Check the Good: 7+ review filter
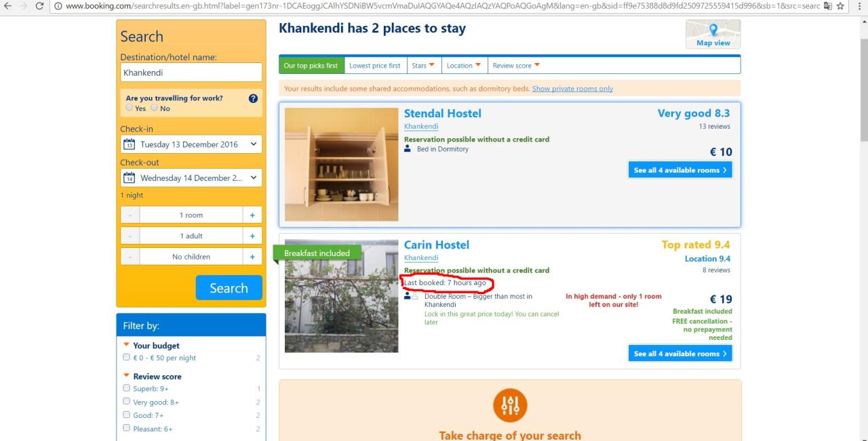This screenshot has height=441, width=868. tap(126, 415)
